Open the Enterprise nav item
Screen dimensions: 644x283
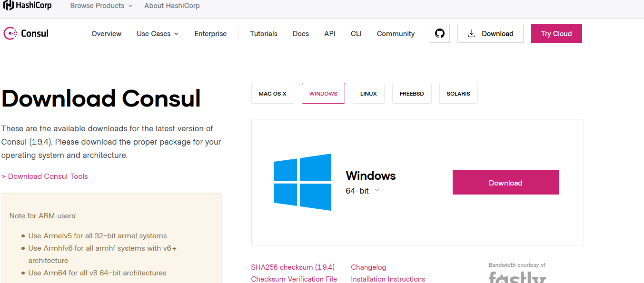[210, 34]
